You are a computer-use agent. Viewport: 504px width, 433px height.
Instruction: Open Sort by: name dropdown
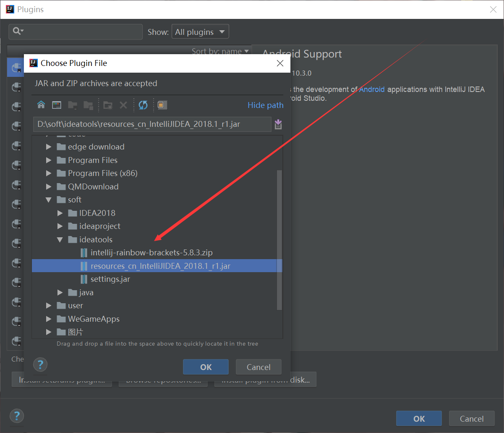[220, 51]
